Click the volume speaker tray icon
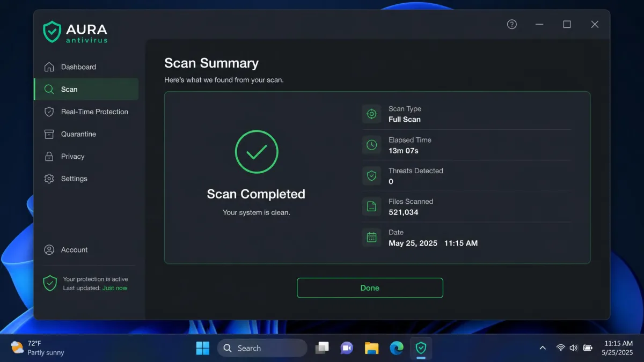The height and width of the screenshot is (362, 644). (x=574, y=348)
